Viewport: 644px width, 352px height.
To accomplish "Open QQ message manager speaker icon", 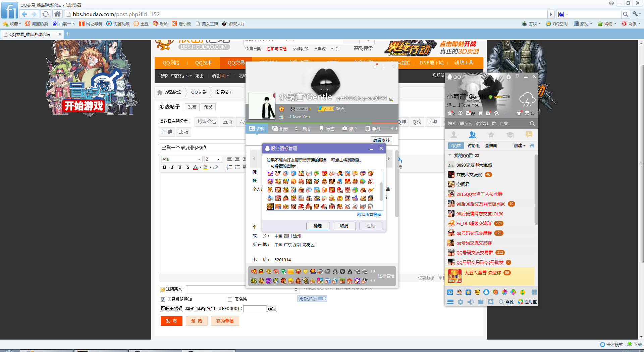I will 471,302.
